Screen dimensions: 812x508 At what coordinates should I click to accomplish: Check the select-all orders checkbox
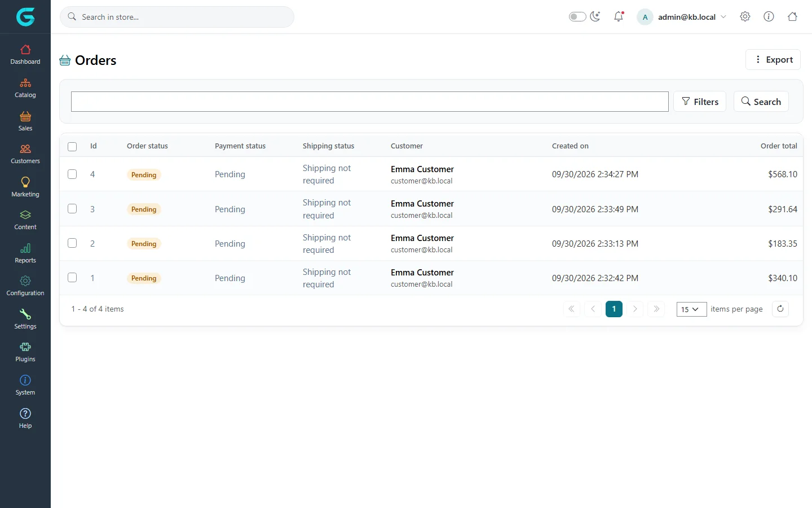coord(72,147)
